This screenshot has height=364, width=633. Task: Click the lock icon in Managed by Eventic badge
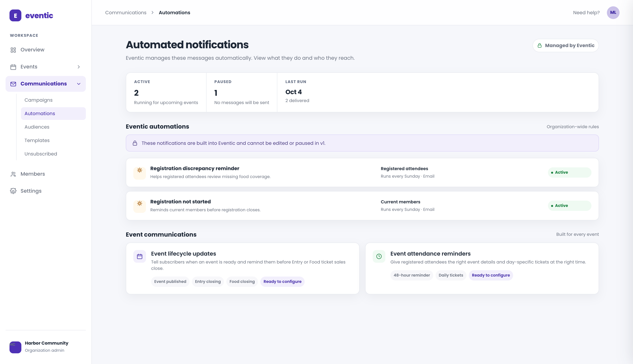click(540, 45)
